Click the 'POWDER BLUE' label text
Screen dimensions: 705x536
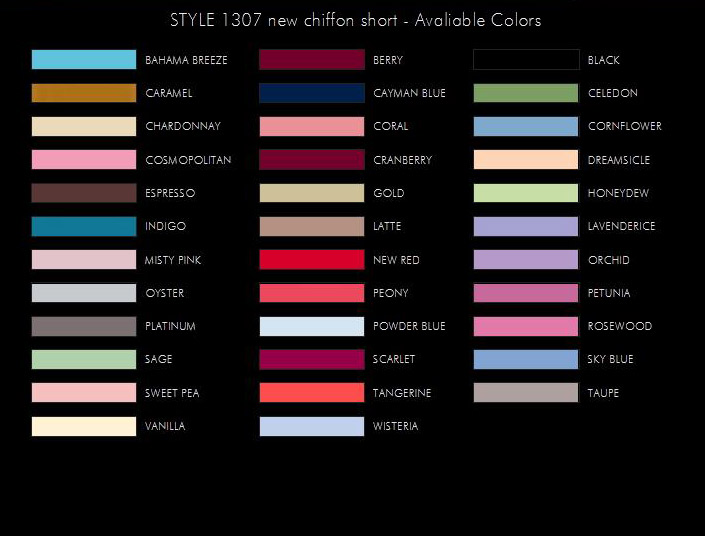point(409,326)
